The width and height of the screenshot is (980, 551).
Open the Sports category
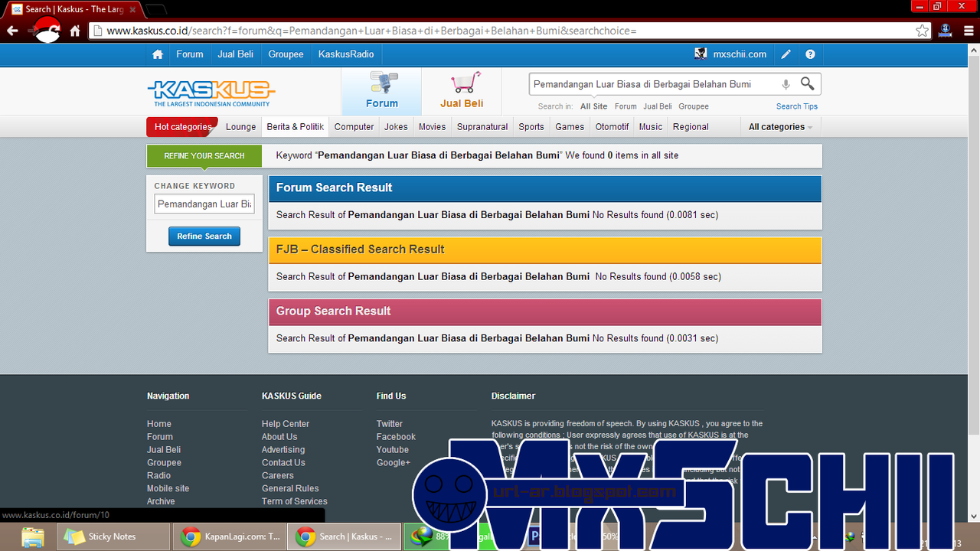tap(531, 127)
